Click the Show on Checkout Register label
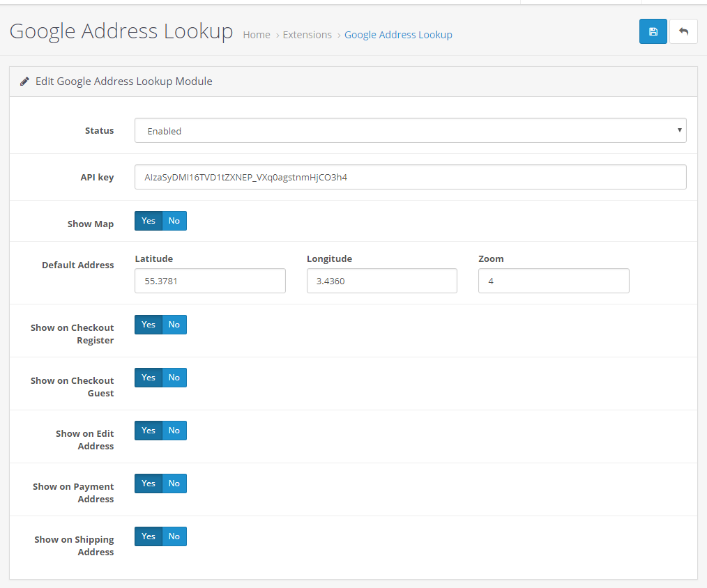The width and height of the screenshot is (707, 588). 72,334
